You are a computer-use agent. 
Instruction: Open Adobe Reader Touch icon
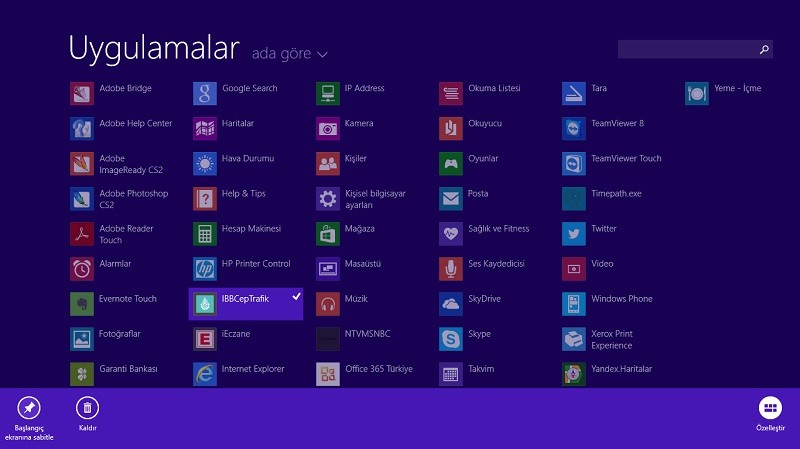click(82, 234)
